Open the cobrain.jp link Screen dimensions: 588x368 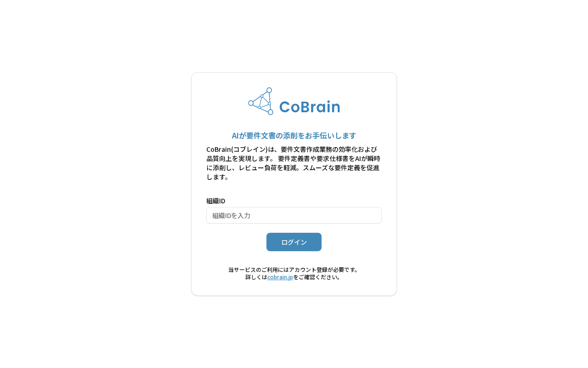point(280,277)
